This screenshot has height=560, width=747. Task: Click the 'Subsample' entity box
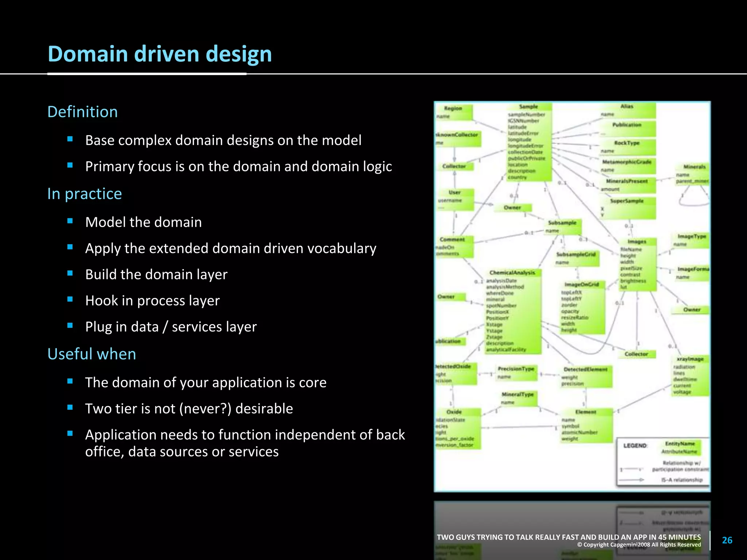[x=562, y=227]
